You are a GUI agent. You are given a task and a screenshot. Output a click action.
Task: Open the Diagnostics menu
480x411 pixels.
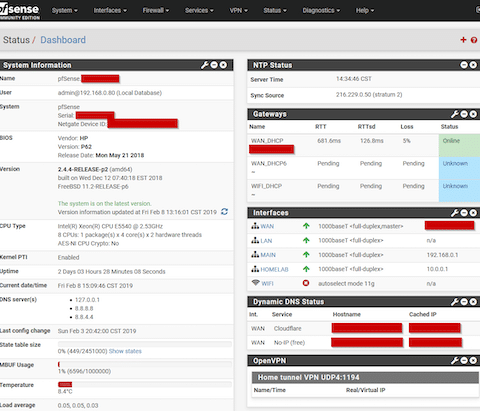[x=321, y=10]
